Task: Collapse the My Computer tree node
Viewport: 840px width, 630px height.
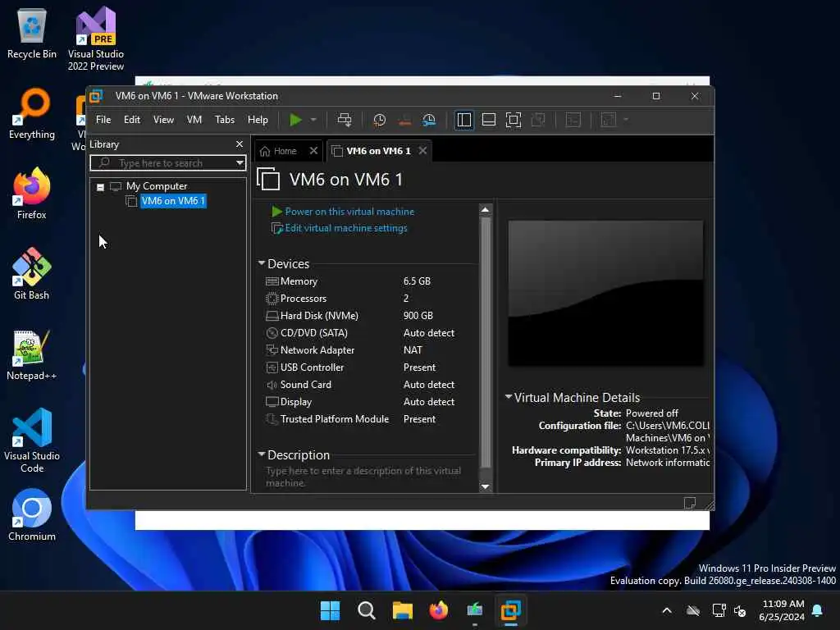Action: (x=100, y=187)
